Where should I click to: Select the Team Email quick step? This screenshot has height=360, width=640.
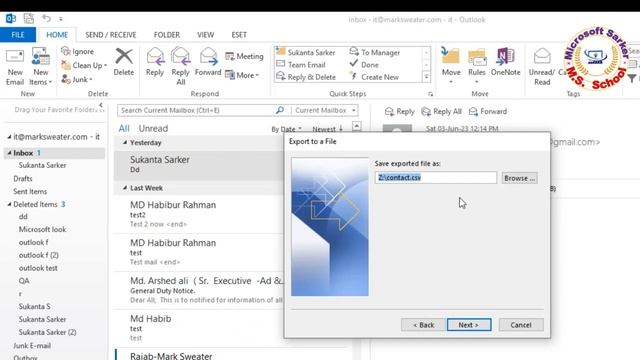[x=301, y=64]
